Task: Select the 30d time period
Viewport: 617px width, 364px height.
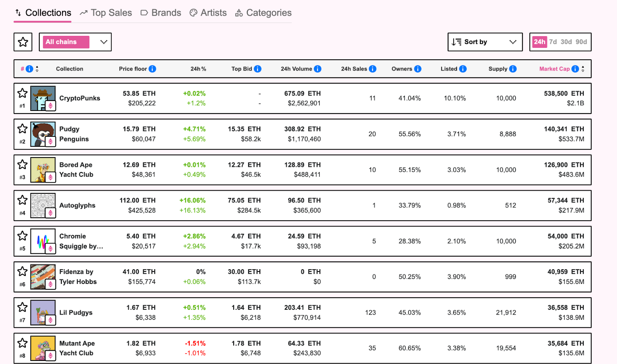Action: click(x=566, y=42)
